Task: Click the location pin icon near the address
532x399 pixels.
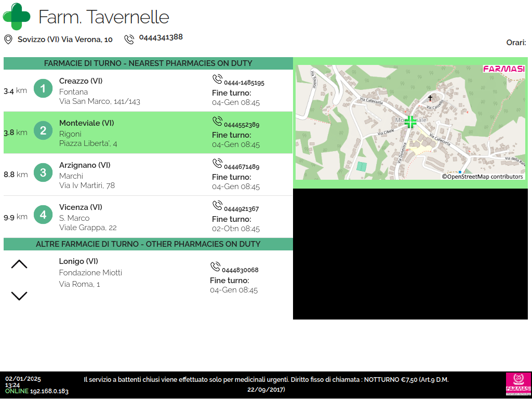Action: point(8,39)
